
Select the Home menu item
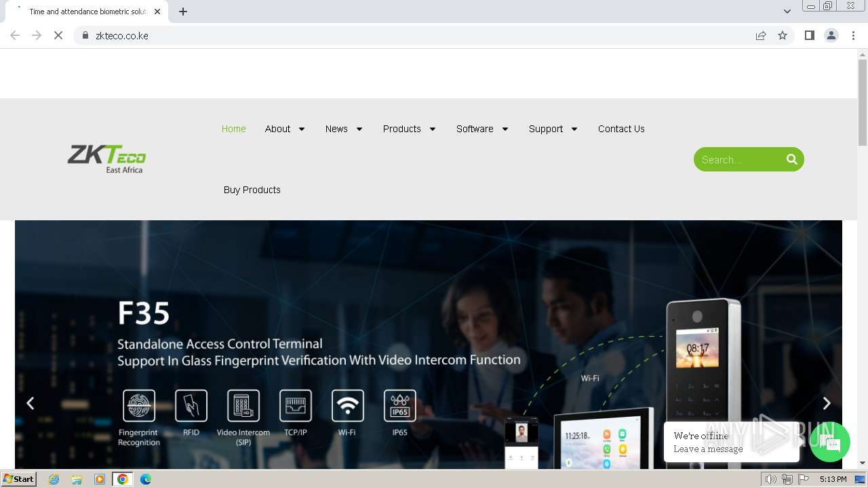coord(234,129)
